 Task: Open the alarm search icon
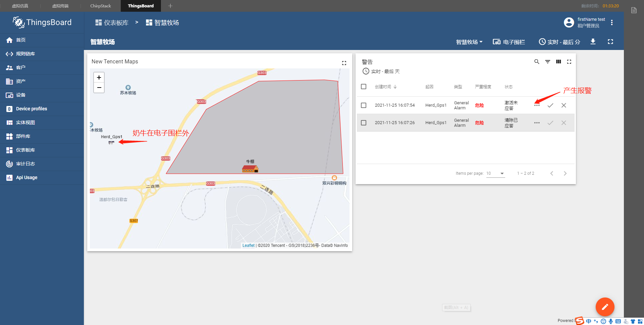pyautogui.click(x=537, y=62)
